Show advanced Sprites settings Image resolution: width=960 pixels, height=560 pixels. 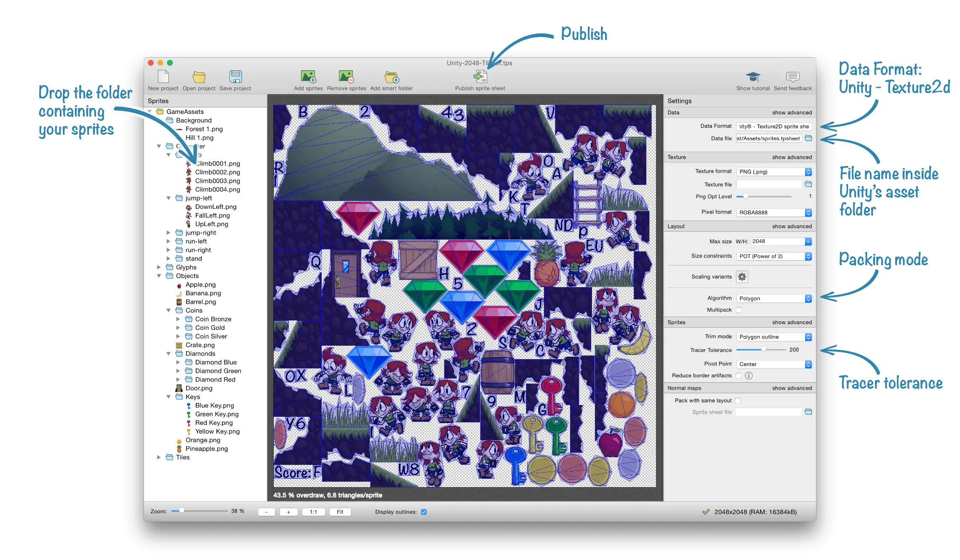click(x=792, y=322)
